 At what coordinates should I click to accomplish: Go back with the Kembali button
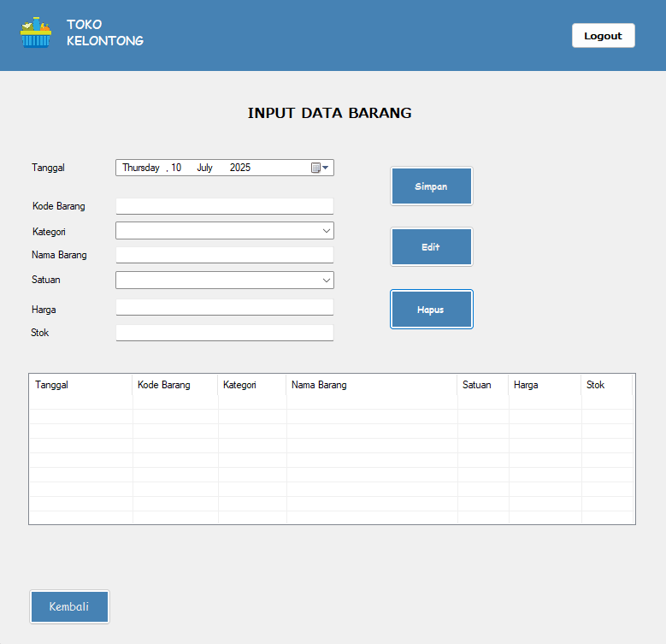coord(69,606)
